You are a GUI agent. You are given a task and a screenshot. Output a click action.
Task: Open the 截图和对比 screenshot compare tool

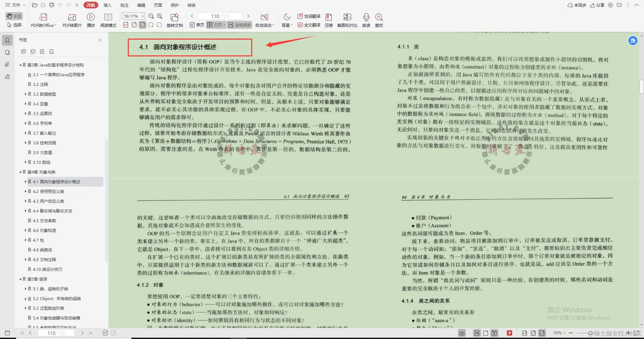[x=347, y=20]
